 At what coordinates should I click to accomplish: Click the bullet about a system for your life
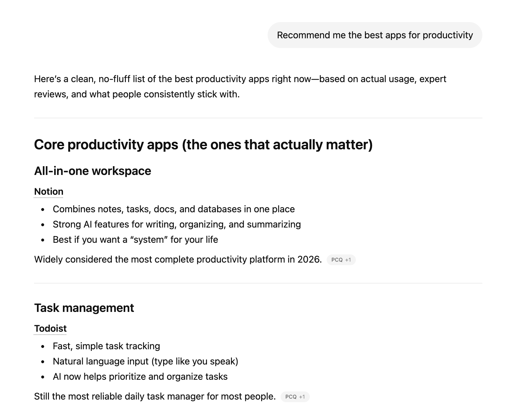[135, 239]
